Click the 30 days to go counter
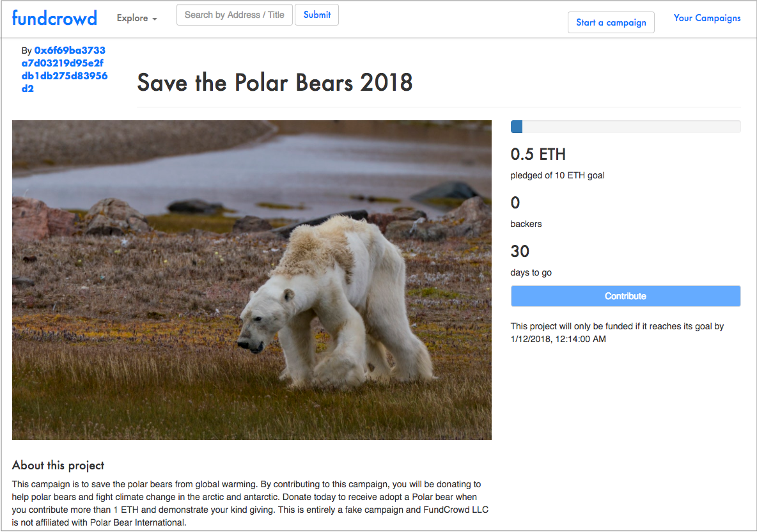Image resolution: width=757 pixels, height=532 pixels. point(520,251)
